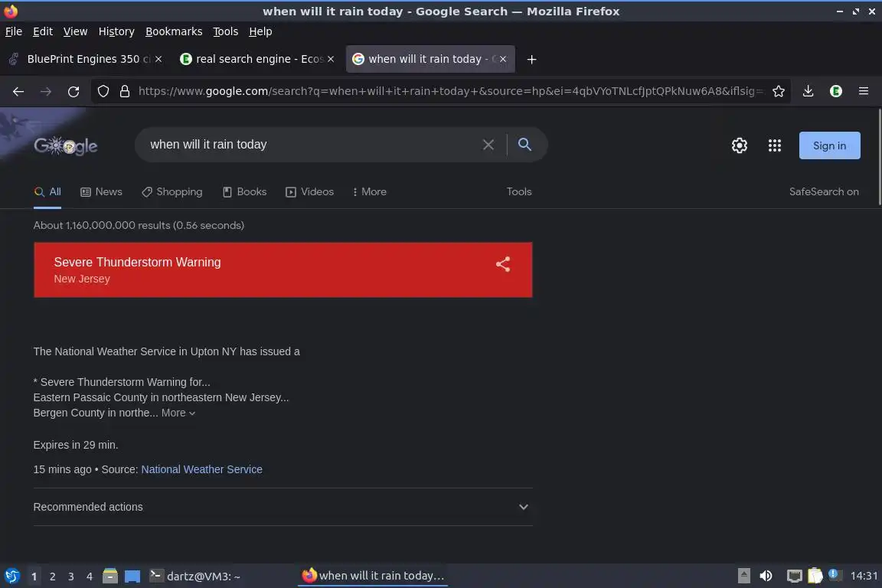882x588 pixels.
Task: Open the Bookmarks menu
Action: [174, 31]
